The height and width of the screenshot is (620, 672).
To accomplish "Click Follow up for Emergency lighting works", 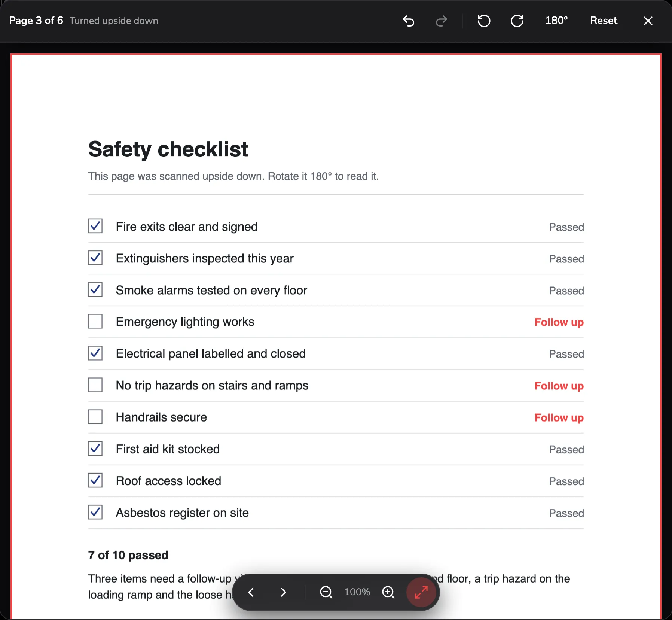I will pyautogui.click(x=559, y=322).
